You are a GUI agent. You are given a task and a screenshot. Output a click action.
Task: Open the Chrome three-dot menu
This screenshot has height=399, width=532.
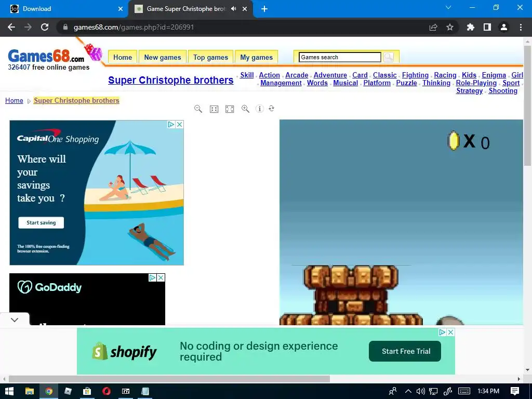point(521,27)
